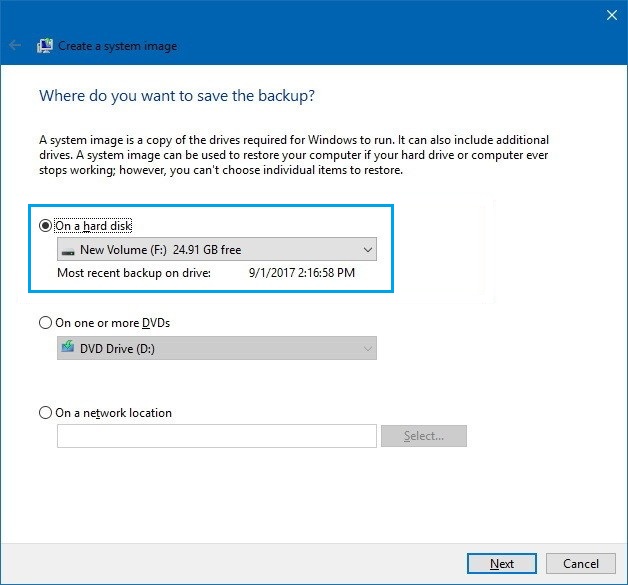
Task: Click the network location path field
Action: coord(217,436)
